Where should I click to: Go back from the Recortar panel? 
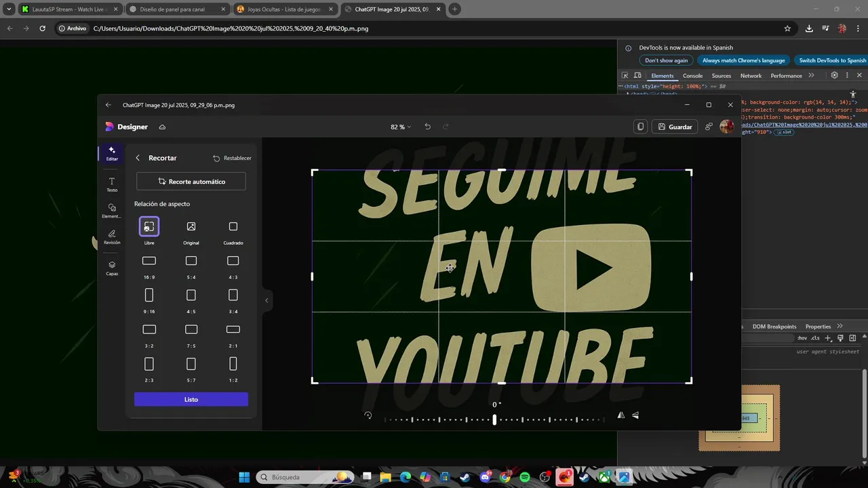138,158
